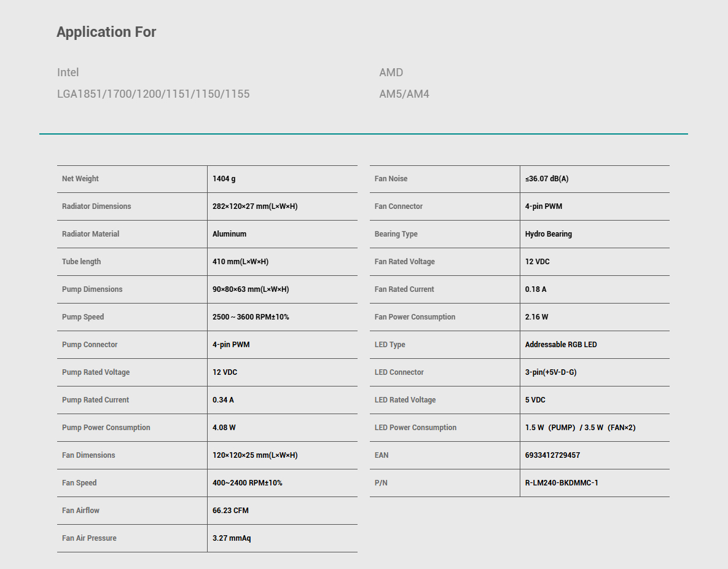The width and height of the screenshot is (728, 569).
Task: Click the Application For heading
Action: coord(106,32)
